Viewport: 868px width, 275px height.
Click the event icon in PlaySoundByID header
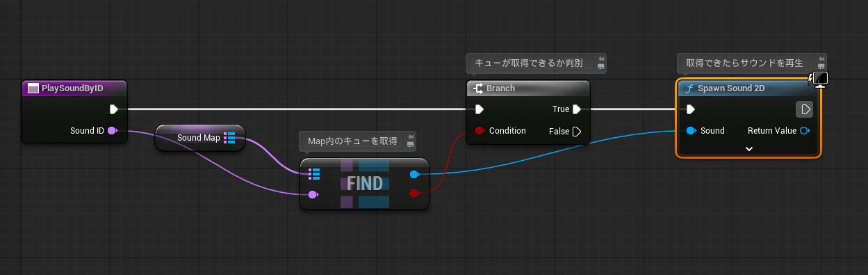click(x=33, y=88)
